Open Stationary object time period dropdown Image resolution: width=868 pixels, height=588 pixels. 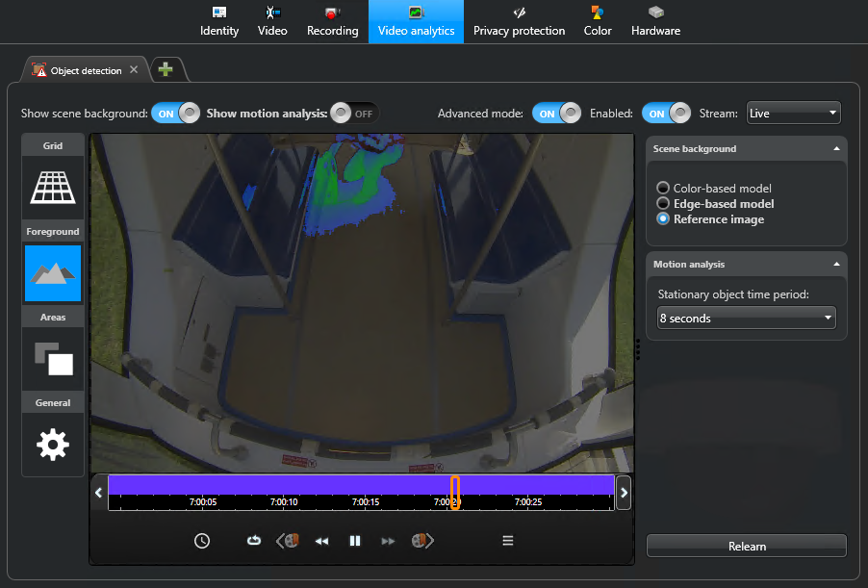pos(746,319)
